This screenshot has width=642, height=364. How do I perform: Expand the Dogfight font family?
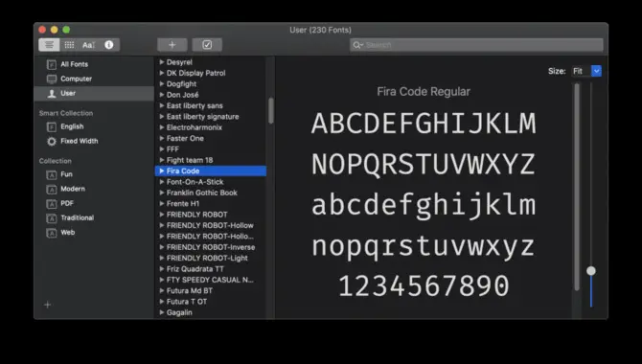coord(162,84)
